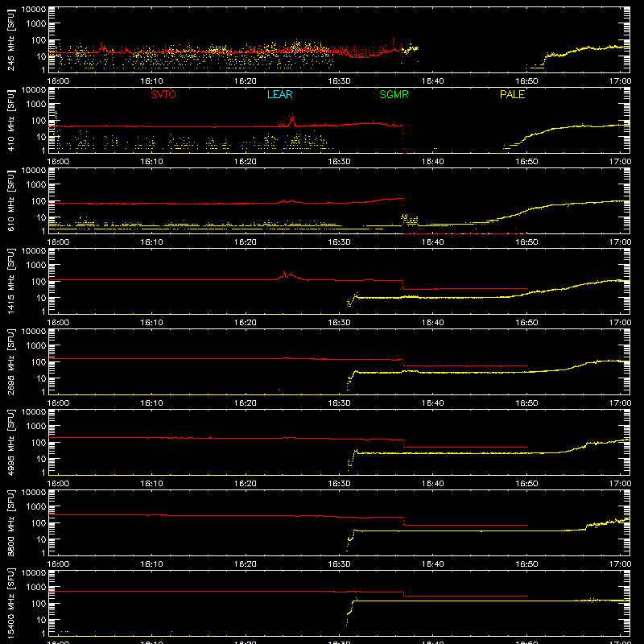Select the '245 MHz [SFU]' axis title
Viewport: 644px width, 644px height.
click(x=11, y=39)
